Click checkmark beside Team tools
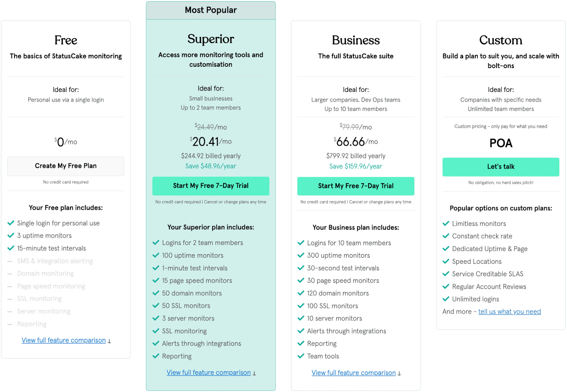Image resolution: width=567 pixels, height=392 pixels. tap(301, 356)
